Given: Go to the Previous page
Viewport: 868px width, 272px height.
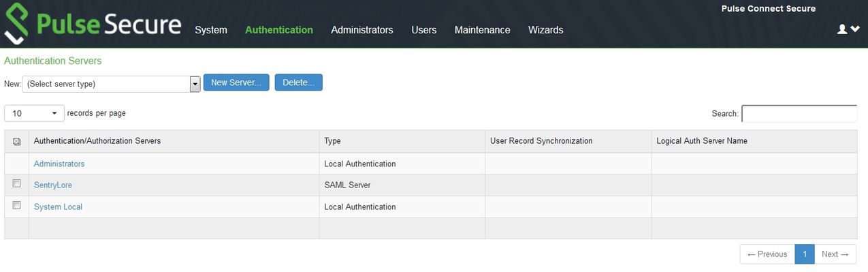Looking at the screenshot, I should (767, 254).
